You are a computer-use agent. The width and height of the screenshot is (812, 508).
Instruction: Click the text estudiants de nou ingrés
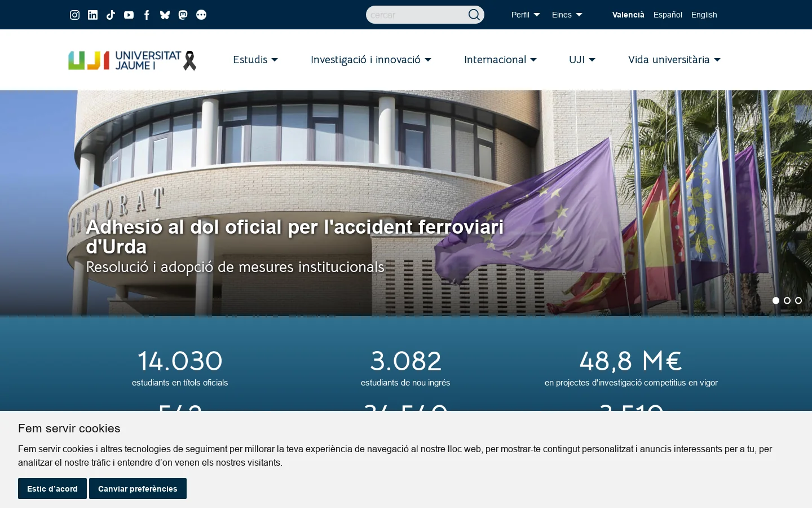point(405,383)
